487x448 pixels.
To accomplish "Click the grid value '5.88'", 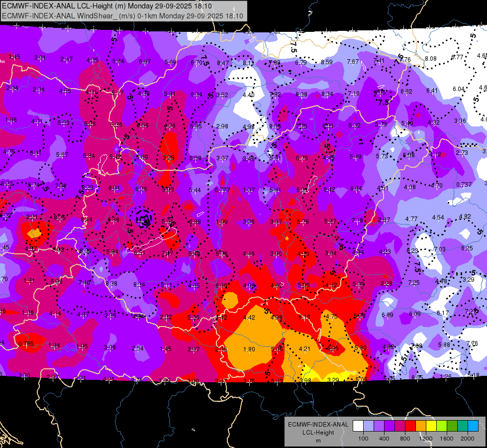I will pyautogui.click(x=444, y=345).
